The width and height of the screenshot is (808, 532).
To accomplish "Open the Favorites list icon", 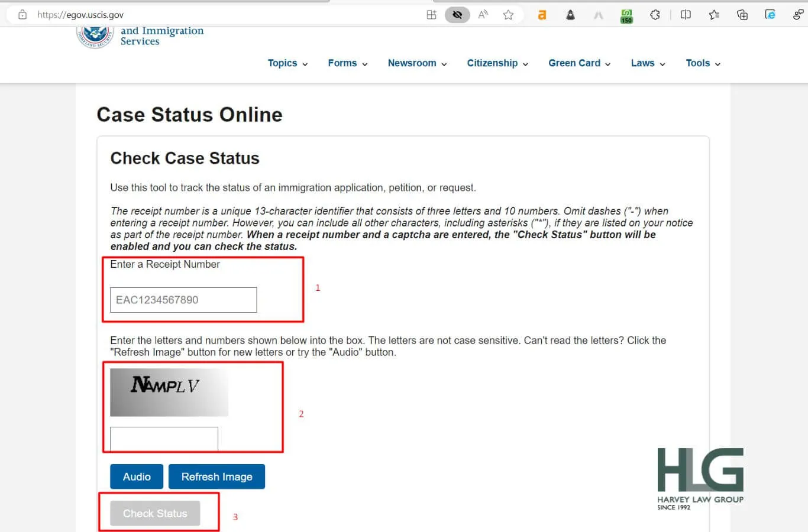I will tap(714, 15).
